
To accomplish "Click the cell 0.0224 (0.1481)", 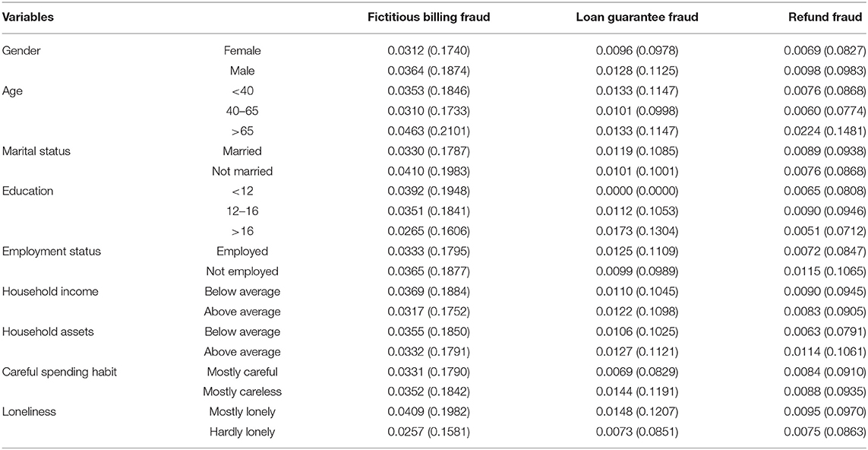I will (824, 132).
